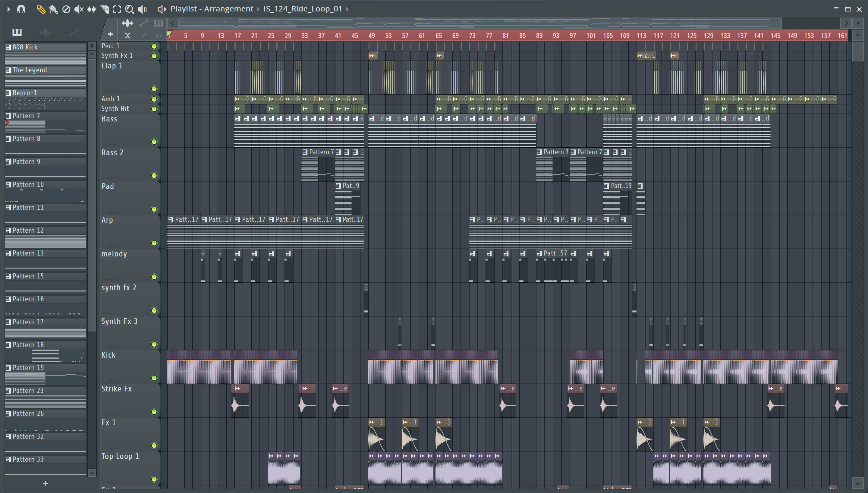The image size is (868, 493).
Task: Activate the Playback speaker tool
Action: 143,9
